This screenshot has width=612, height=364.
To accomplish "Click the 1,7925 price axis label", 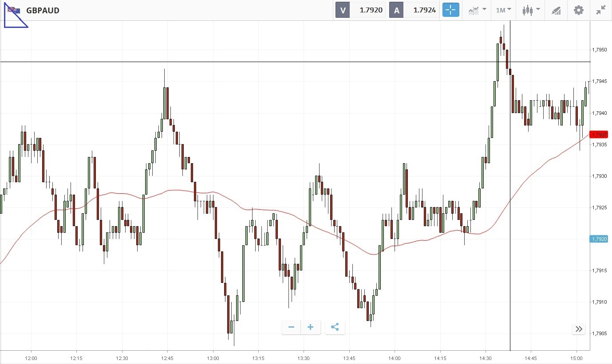I will 599,207.
